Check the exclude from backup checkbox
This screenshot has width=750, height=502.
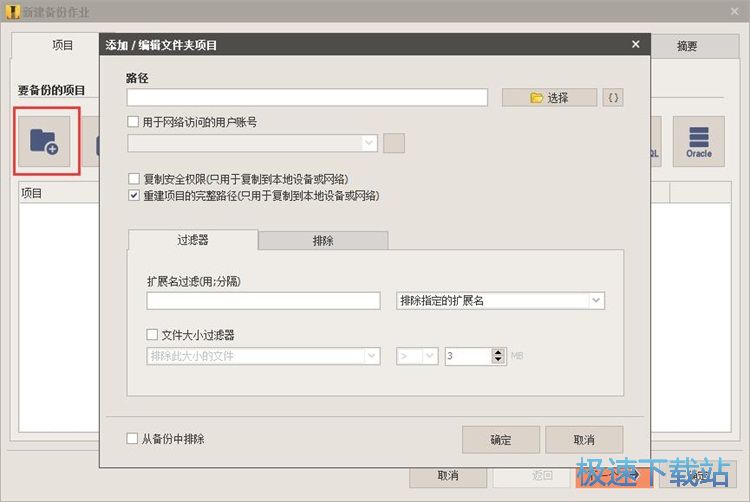[132, 438]
